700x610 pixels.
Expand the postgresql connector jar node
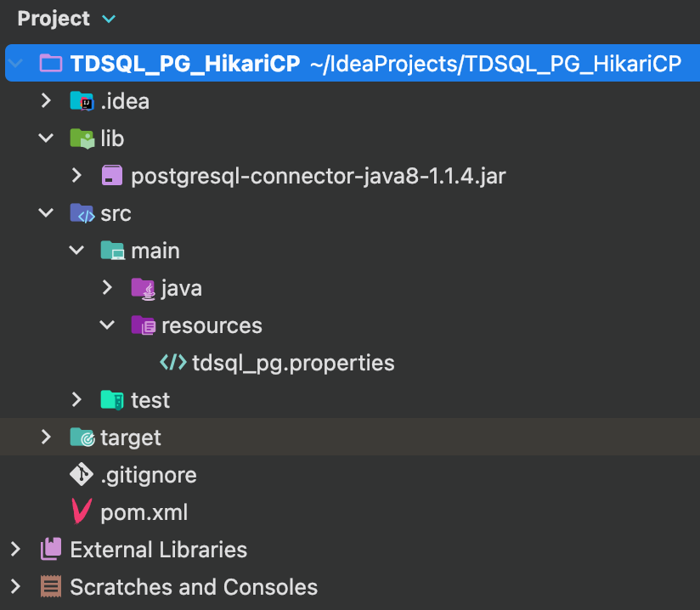[x=76, y=176]
